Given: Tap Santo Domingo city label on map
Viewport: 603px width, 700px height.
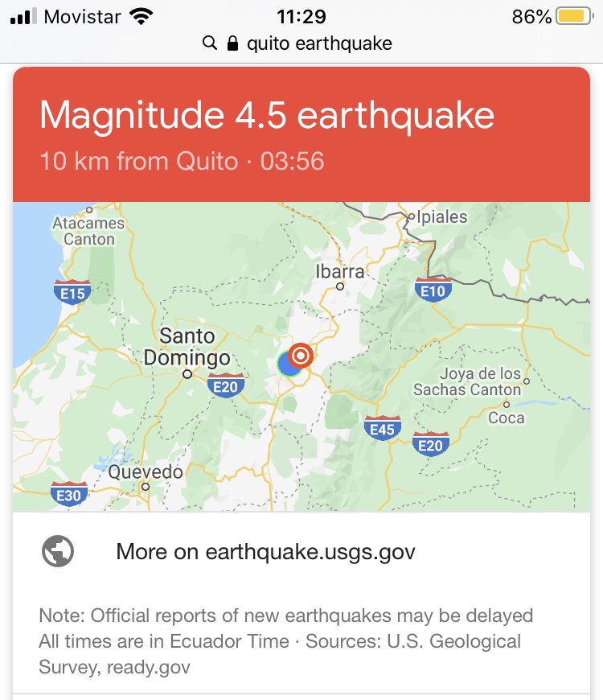Looking at the screenshot, I should point(187,347).
